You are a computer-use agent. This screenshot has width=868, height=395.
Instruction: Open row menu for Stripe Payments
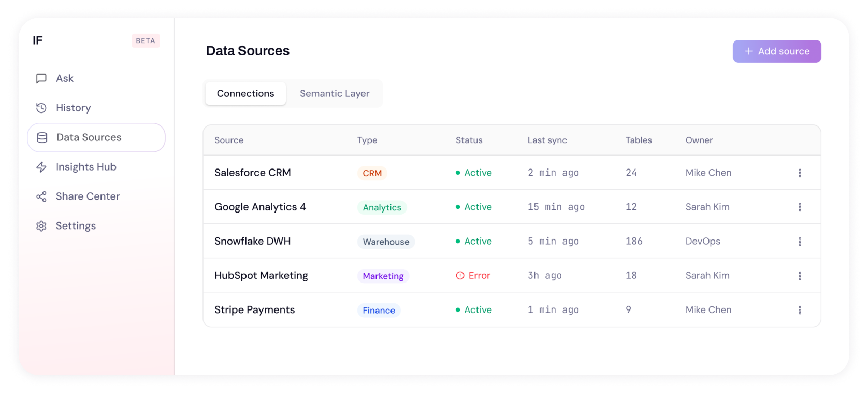pos(800,310)
